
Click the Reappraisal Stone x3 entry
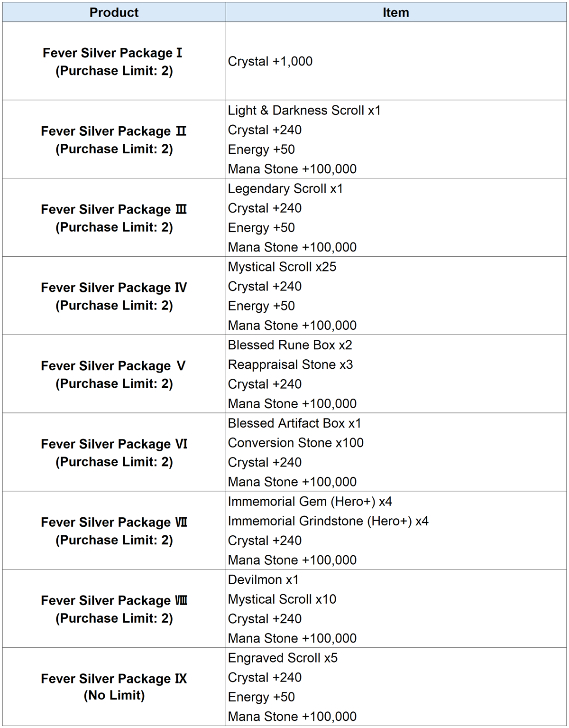click(x=291, y=364)
